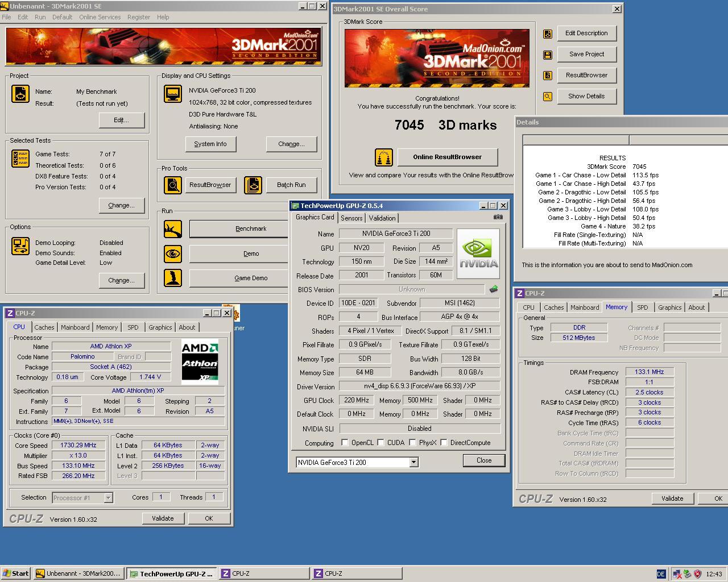Screen dimensions: 728x582
Task: Open the GPU selection dropdown in GPU-Z
Action: pos(414,463)
